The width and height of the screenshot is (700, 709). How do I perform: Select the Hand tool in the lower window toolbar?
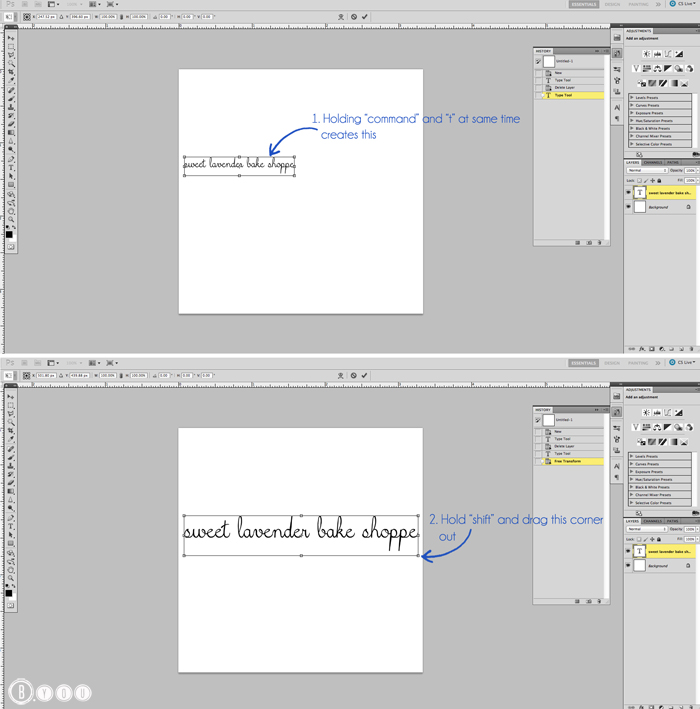tap(11, 570)
